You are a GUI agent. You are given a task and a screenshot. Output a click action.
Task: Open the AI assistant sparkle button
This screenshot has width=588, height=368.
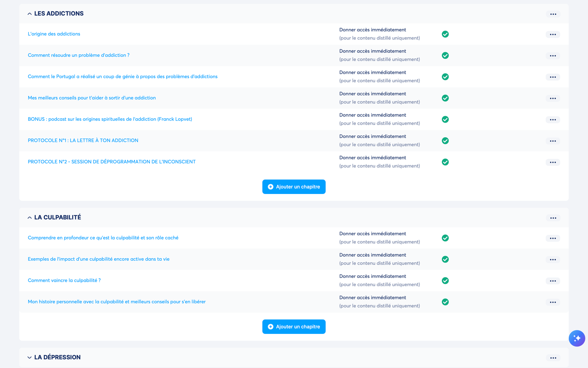pos(577,338)
